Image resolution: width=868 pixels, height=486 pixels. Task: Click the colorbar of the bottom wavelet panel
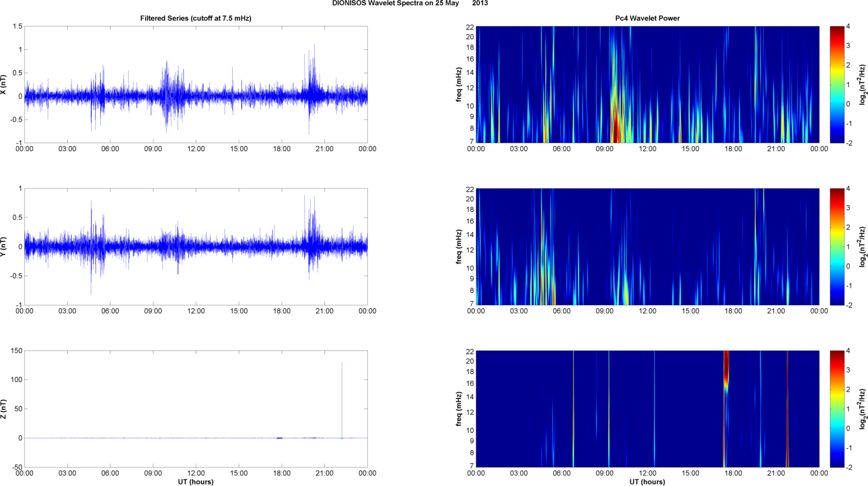[837, 409]
